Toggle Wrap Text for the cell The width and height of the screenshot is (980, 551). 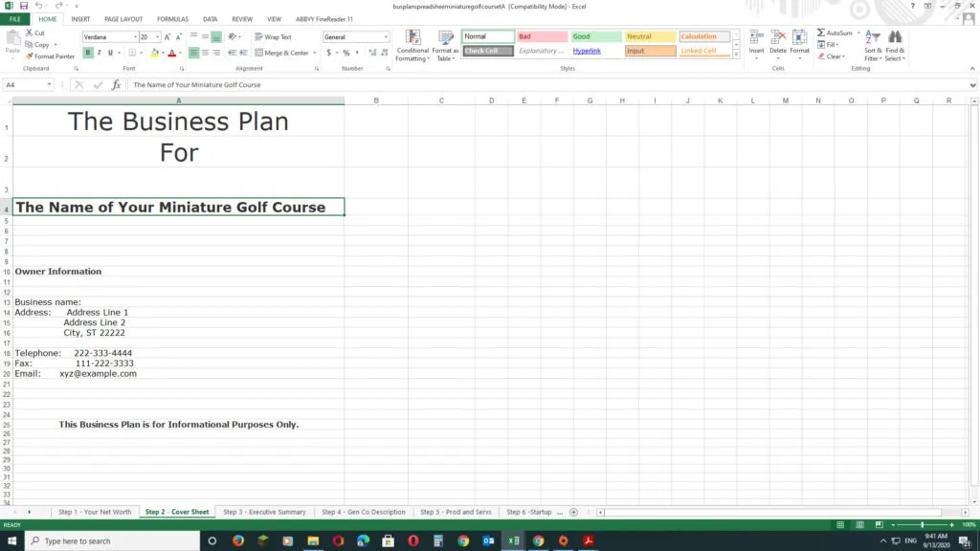[273, 37]
